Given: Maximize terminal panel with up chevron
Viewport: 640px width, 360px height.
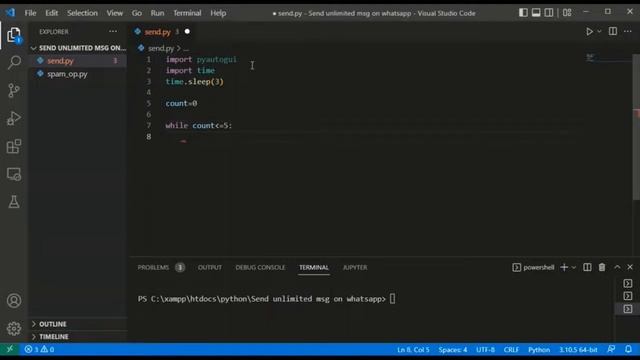Looking at the screenshot, I should tap(617, 267).
